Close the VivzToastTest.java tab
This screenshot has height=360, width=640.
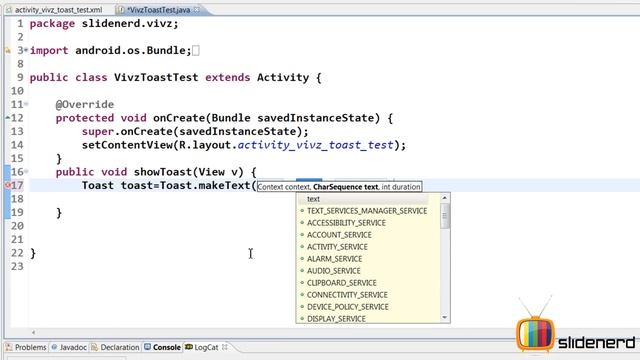(197, 9)
